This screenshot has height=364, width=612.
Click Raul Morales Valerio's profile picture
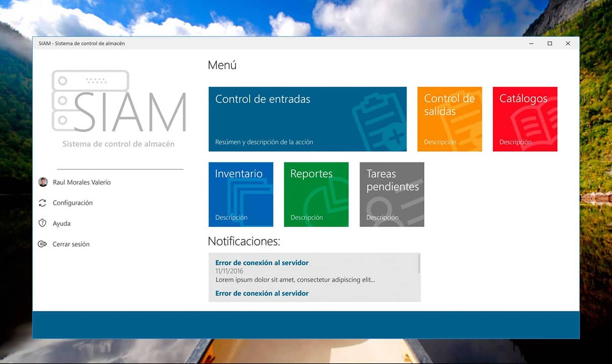43,182
